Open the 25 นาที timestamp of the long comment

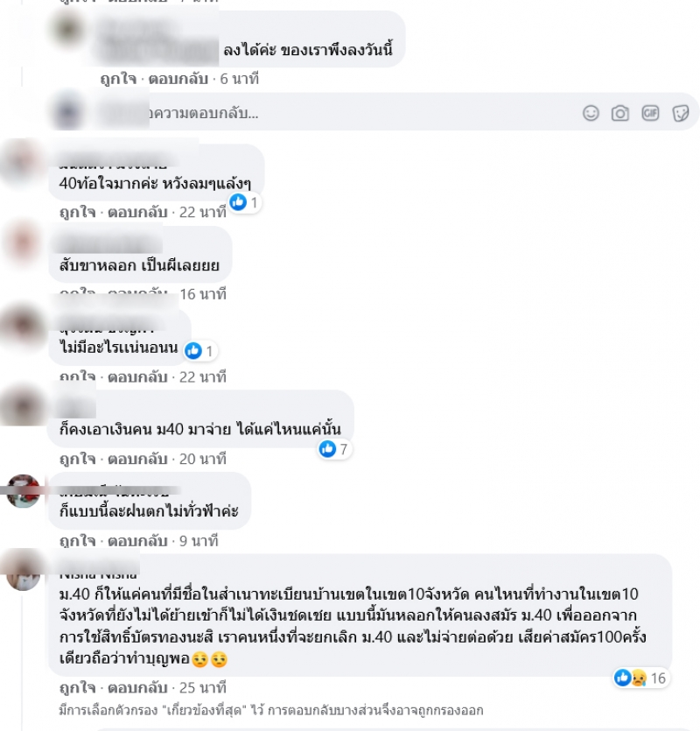click(x=203, y=687)
